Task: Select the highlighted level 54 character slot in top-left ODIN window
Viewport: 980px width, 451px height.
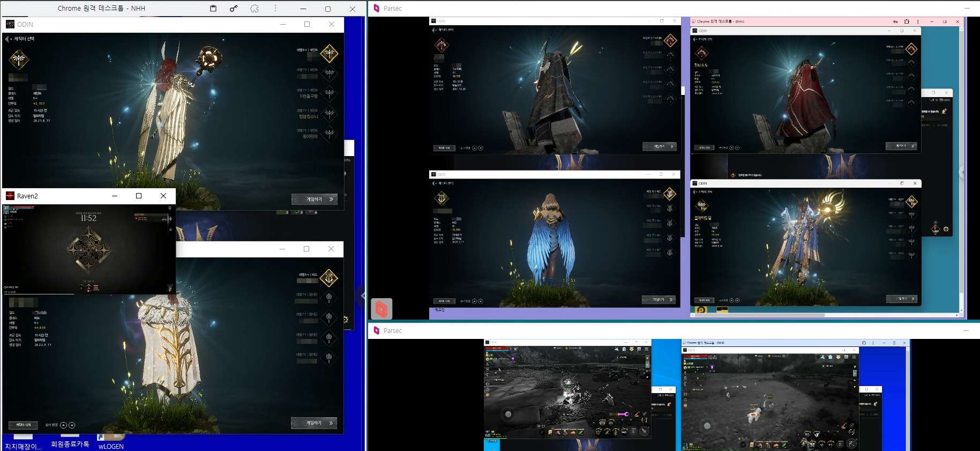Action: pyautogui.click(x=329, y=53)
